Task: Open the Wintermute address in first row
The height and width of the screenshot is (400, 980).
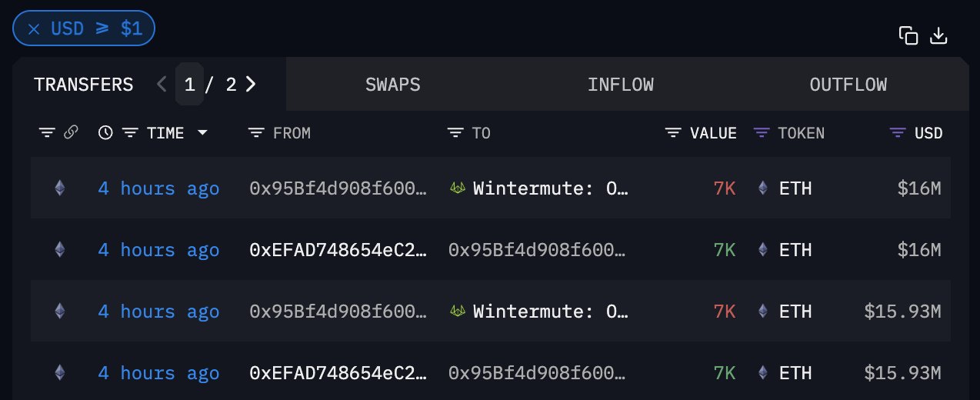Action: coord(550,188)
